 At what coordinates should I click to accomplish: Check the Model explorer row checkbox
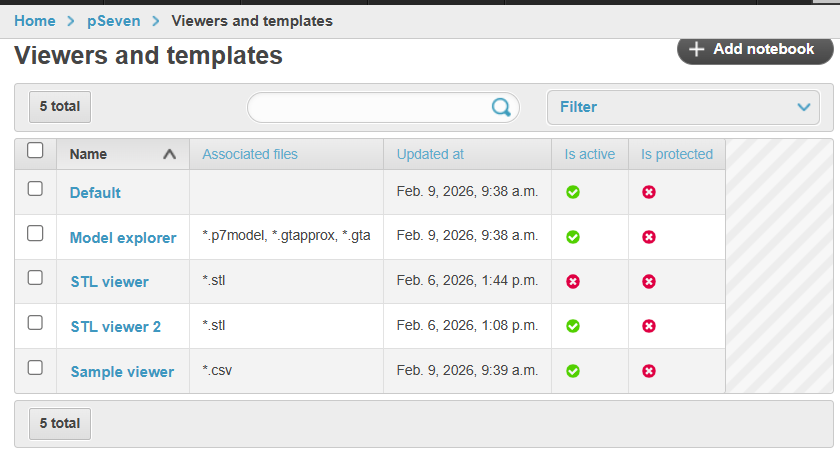click(x=35, y=233)
